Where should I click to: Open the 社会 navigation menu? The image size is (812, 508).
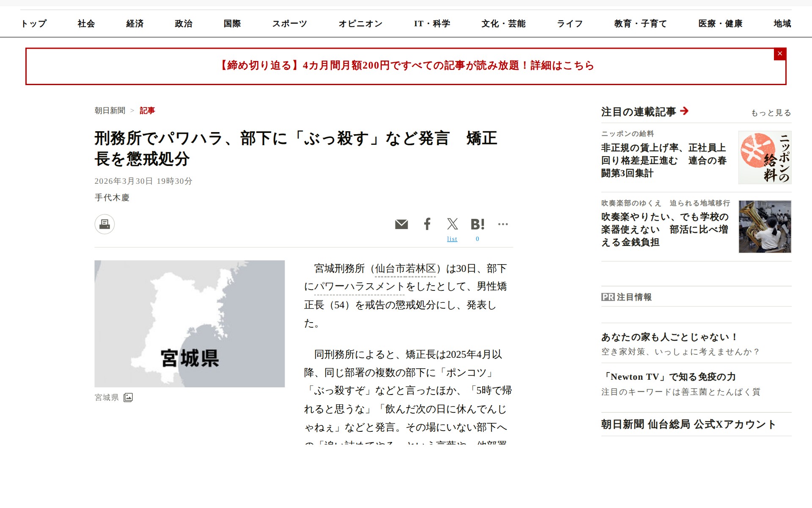point(86,24)
